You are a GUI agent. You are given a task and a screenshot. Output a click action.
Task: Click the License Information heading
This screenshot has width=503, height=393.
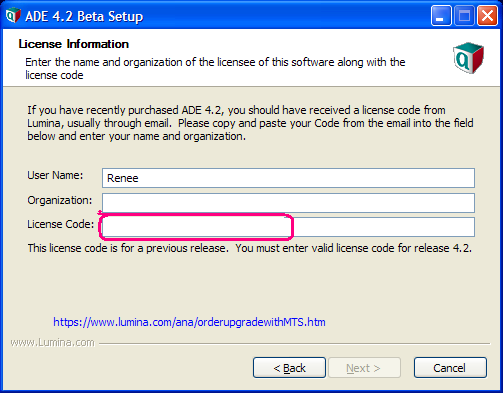73,44
